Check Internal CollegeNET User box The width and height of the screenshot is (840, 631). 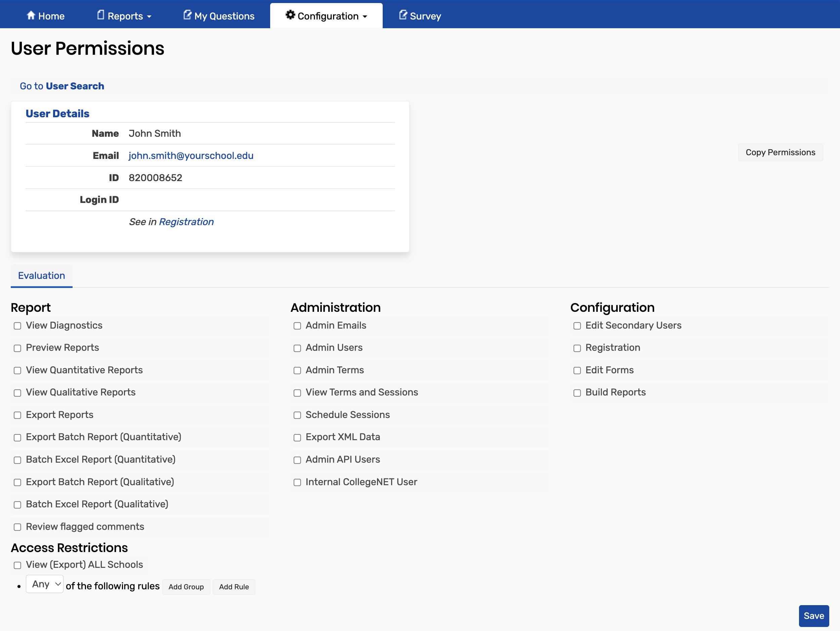[297, 482]
